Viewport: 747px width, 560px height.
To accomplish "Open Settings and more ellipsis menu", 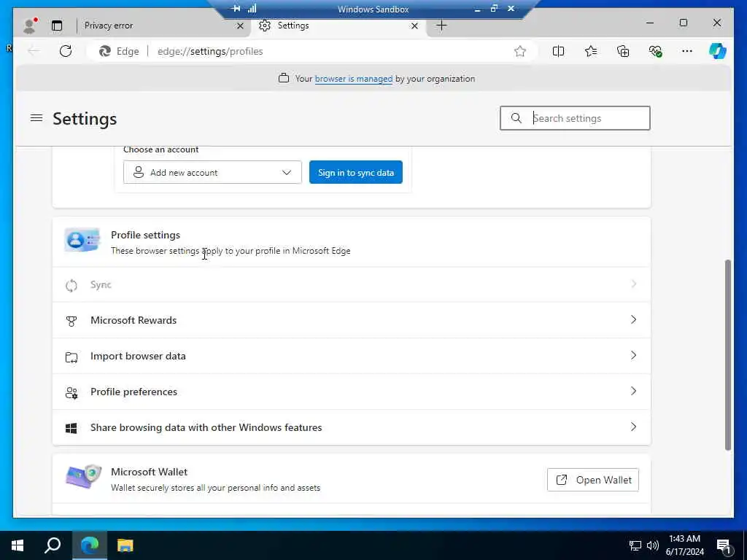I will click(x=687, y=51).
